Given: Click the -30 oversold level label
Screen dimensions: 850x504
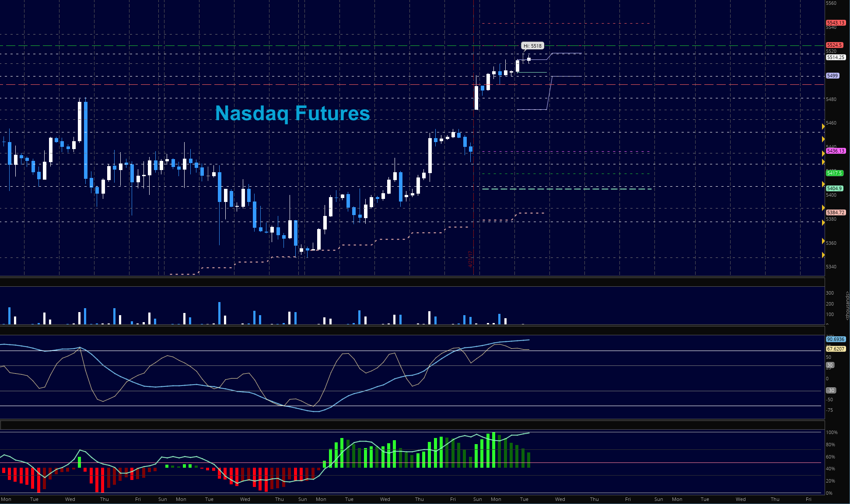Looking at the screenshot, I should click(831, 390).
